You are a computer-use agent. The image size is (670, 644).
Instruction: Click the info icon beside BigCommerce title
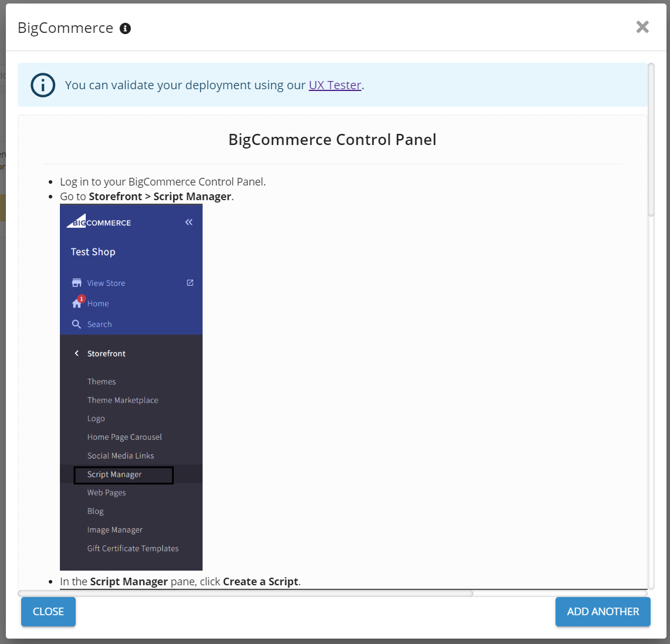coord(125,28)
